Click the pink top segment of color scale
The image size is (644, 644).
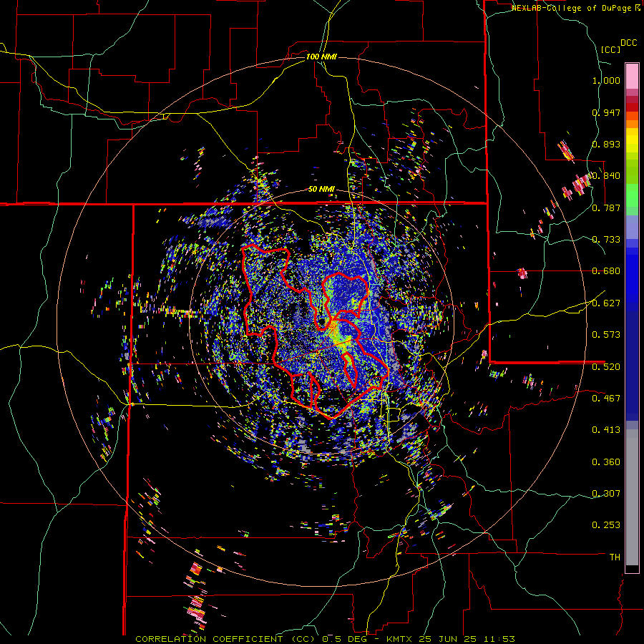pyautogui.click(x=632, y=76)
